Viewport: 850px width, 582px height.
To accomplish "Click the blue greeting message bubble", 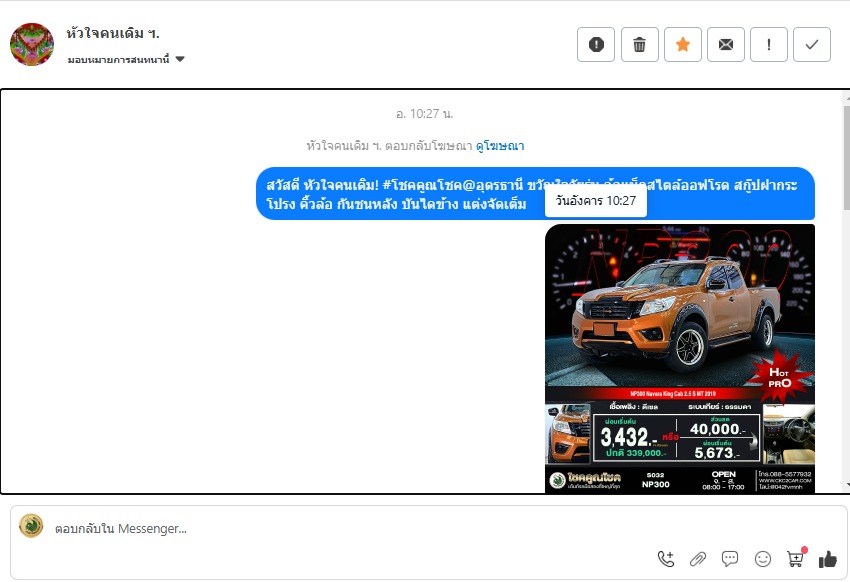I will coord(535,193).
